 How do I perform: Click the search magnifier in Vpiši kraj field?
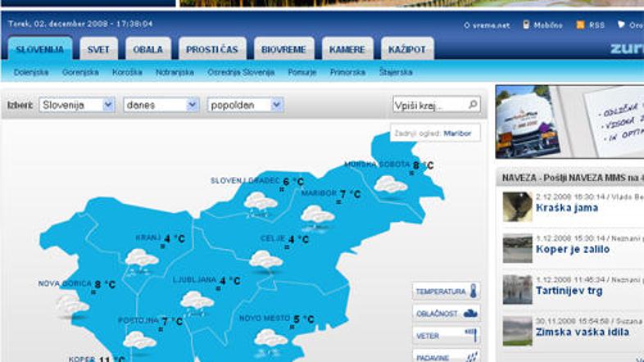473,104
